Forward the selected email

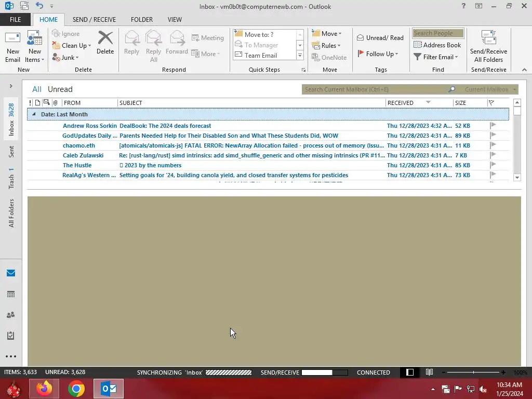coord(177,43)
